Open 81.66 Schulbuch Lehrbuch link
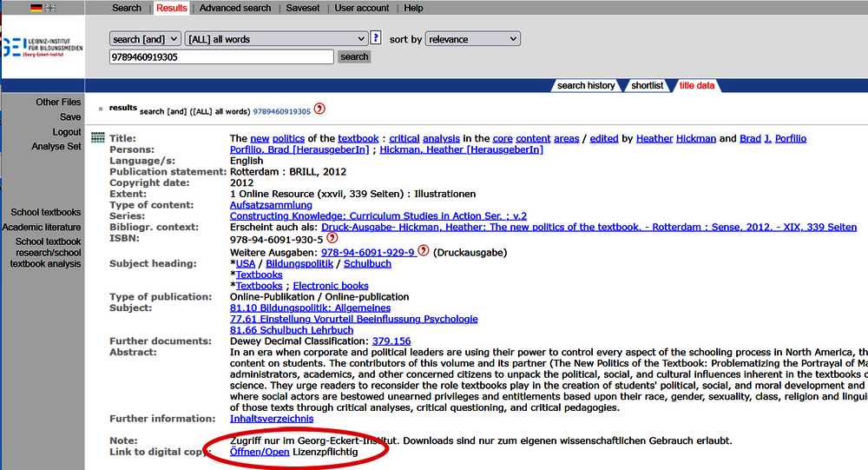This screenshot has height=470, width=868. (x=291, y=330)
